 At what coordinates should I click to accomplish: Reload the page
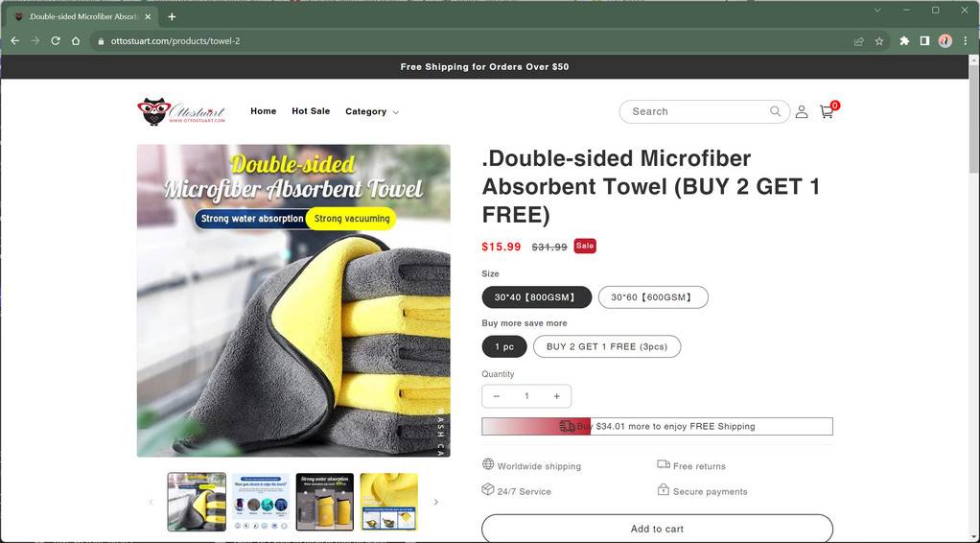(56, 41)
